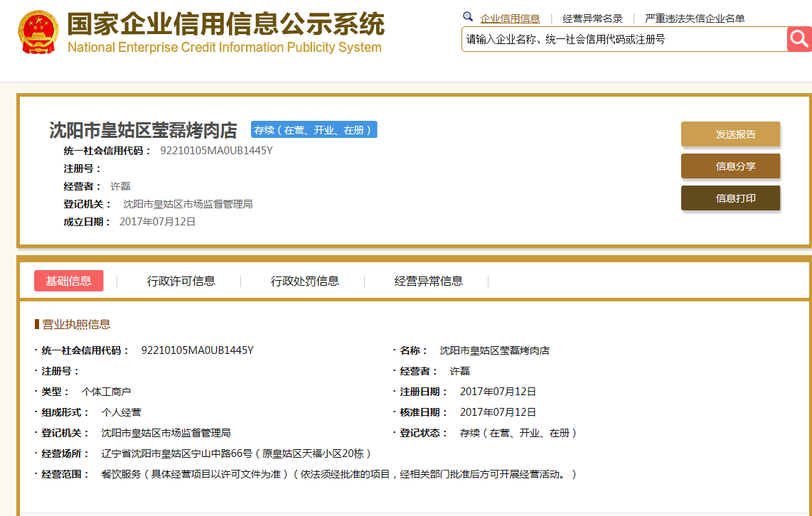Switch to 行政处罚信息 tab
This screenshot has height=516, width=812.
coord(304,281)
